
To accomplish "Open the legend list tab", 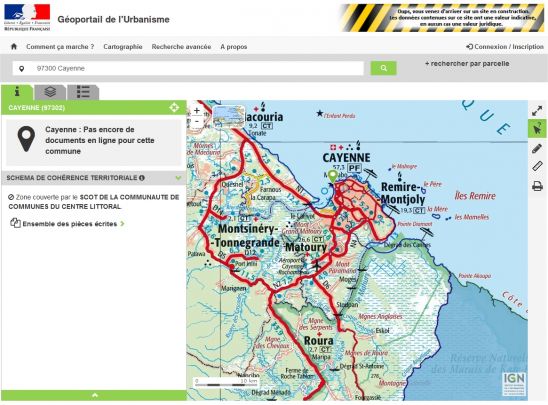I will pos(83,92).
